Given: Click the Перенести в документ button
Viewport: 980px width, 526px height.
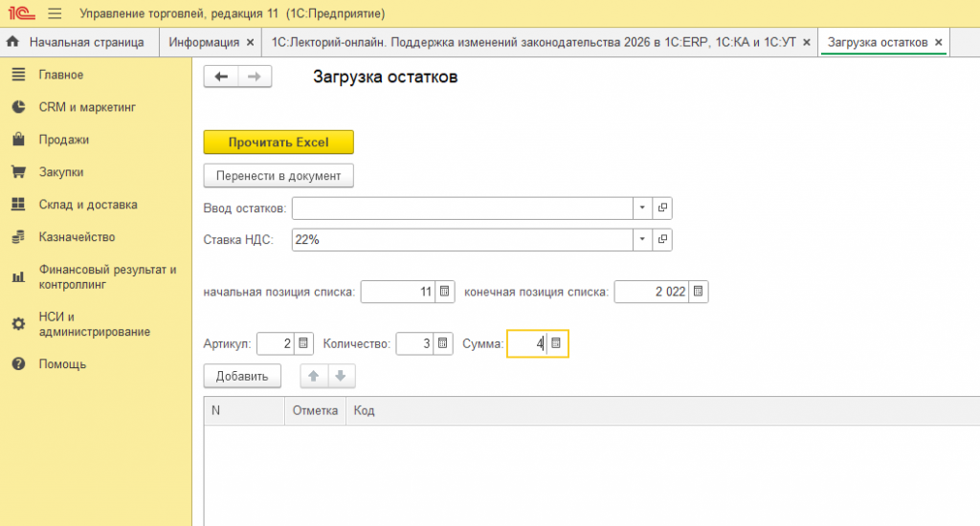Looking at the screenshot, I should click(278, 176).
